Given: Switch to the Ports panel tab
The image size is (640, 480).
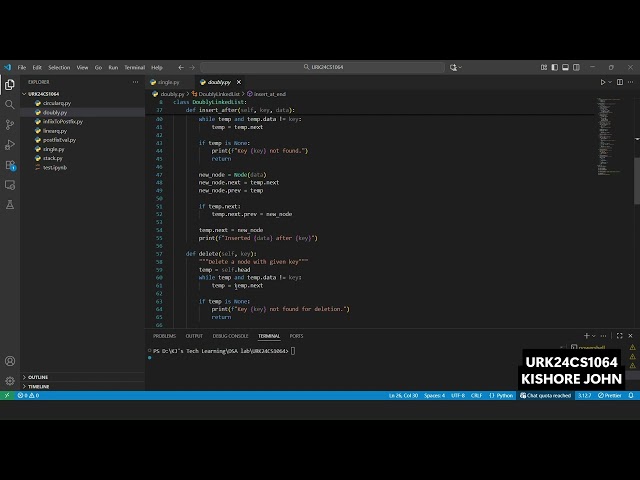Looking at the screenshot, I should pos(296,336).
